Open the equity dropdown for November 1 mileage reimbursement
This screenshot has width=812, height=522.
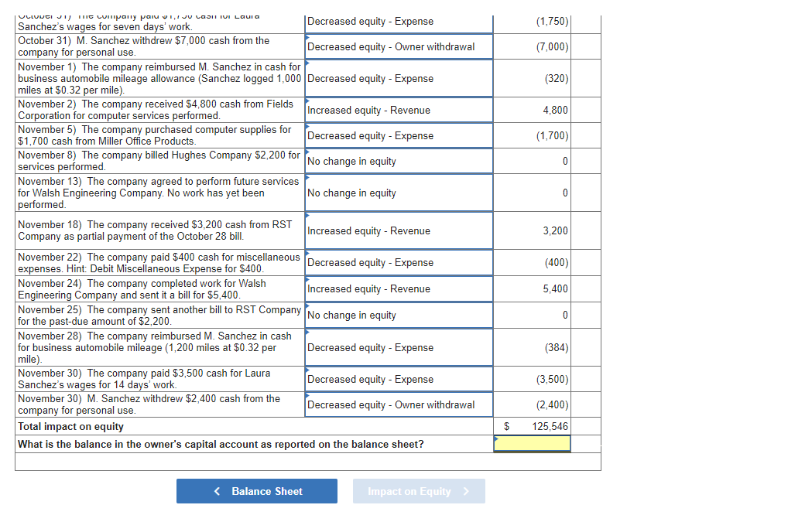click(x=398, y=77)
